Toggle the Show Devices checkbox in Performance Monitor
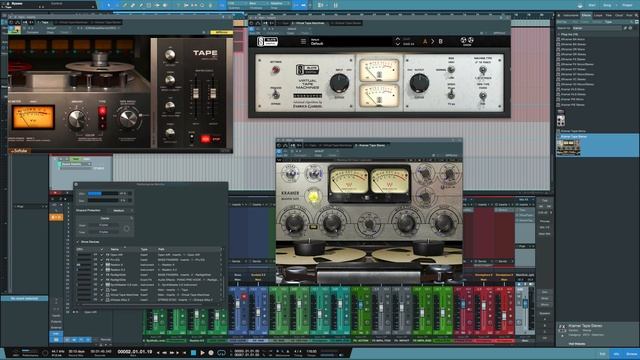 coord(78,242)
